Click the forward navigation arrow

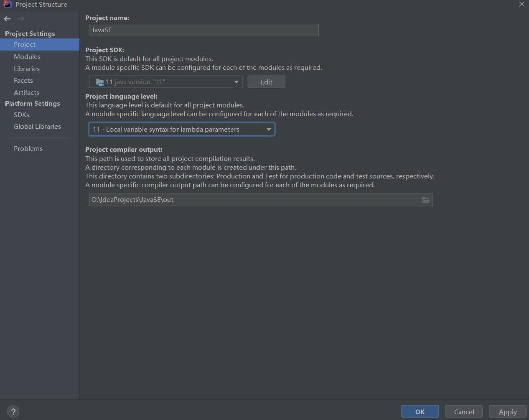[21, 19]
